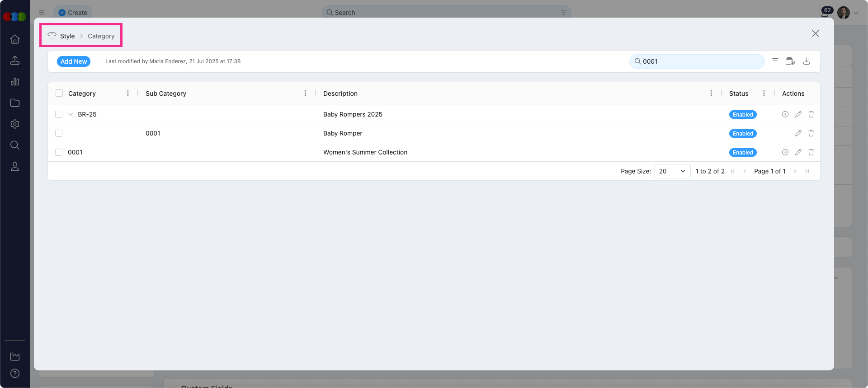This screenshot has width=868, height=388.
Task: Edit the Women's Summer Collection category
Action: [x=798, y=152]
